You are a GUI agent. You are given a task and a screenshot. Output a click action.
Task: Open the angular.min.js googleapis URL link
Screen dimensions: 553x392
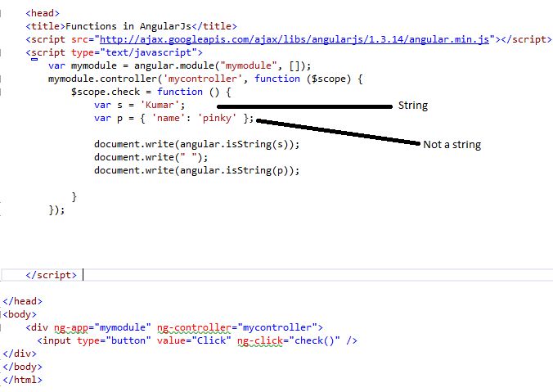pyautogui.click(x=294, y=39)
